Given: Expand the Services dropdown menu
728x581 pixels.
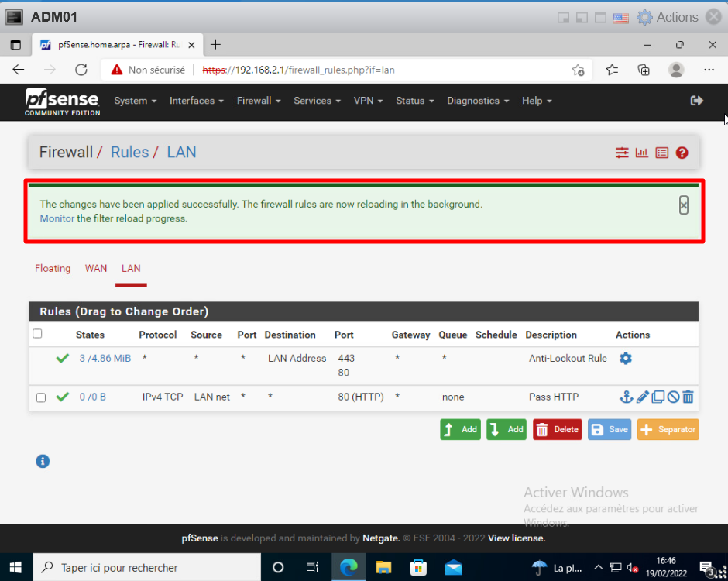Looking at the screenshot, I should coord(317,101).
